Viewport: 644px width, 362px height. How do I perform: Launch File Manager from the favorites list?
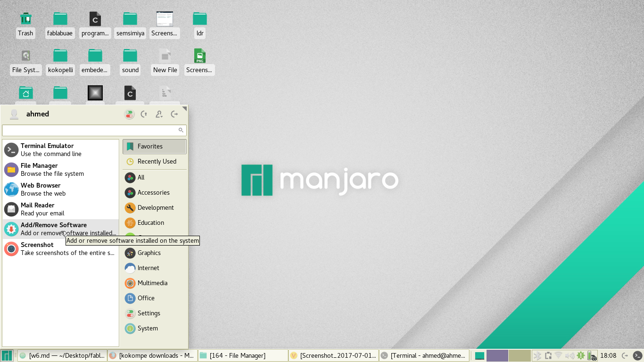61,170
